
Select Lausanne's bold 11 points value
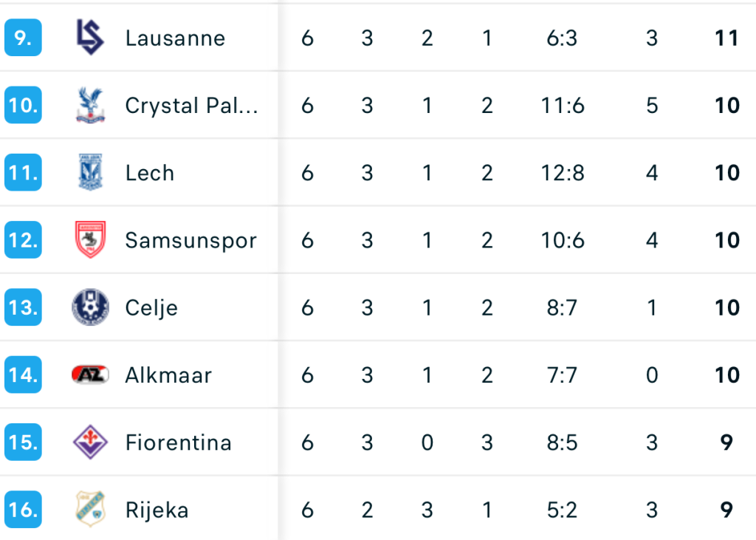pos(726,38)
